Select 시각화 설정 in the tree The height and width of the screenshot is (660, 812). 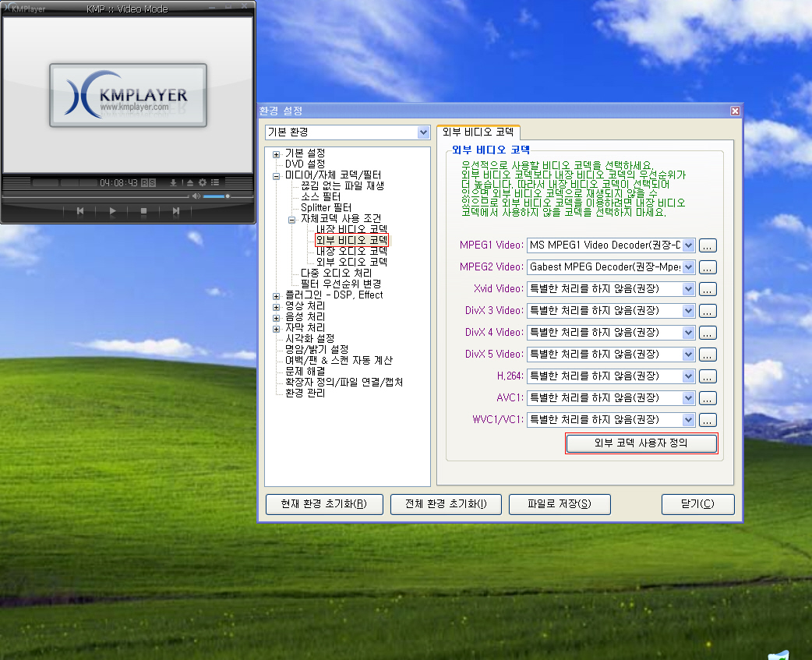point(309,338)
